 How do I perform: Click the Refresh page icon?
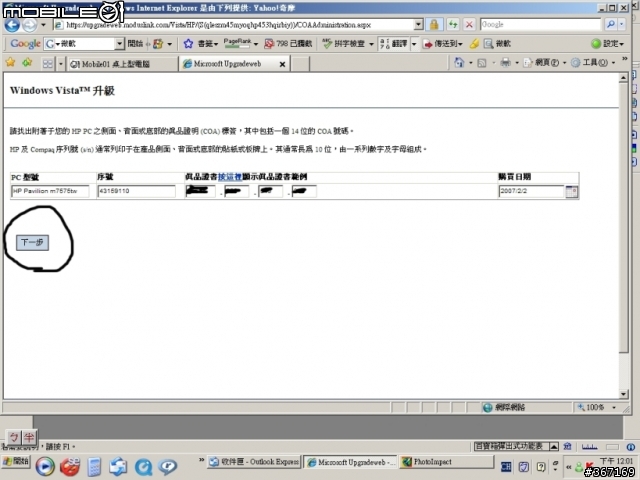point(453,25)
